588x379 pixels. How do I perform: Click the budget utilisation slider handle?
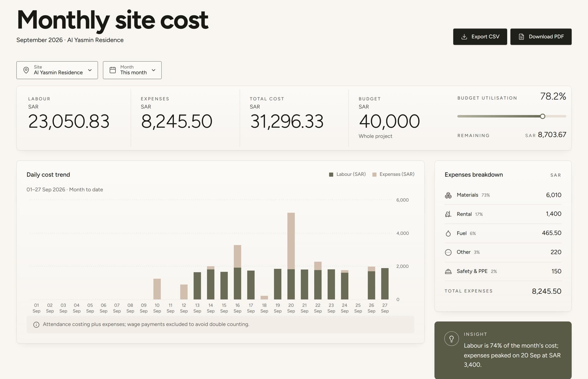tap(543, 116)
